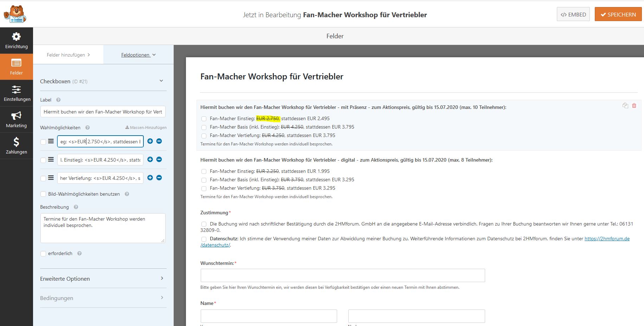Edit the Vertiefung choice text field
This screenshot has height=326, width=644.
pyautogui.click(x=100, y=178)
